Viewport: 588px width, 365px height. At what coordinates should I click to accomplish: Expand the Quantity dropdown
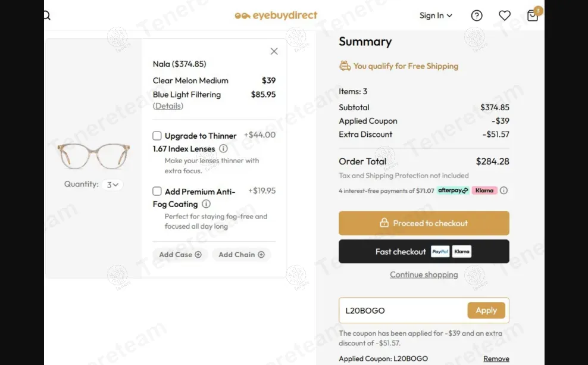tap(112, 185)
